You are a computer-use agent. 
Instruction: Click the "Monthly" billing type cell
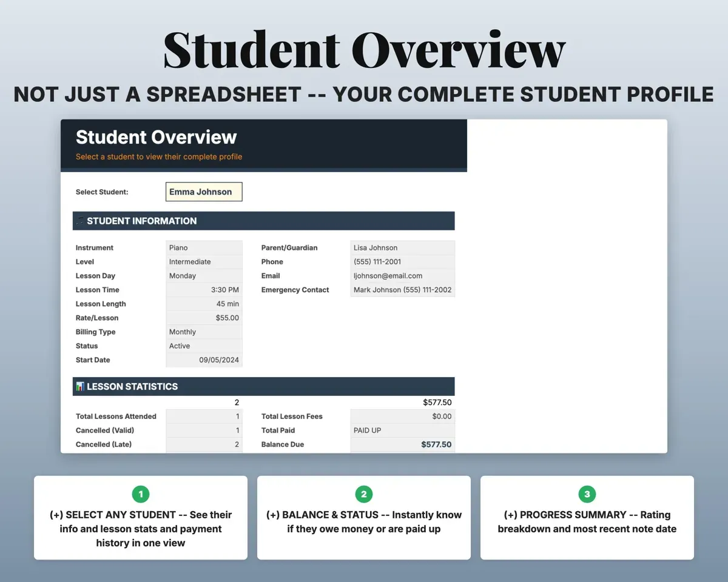click(204, 332)
